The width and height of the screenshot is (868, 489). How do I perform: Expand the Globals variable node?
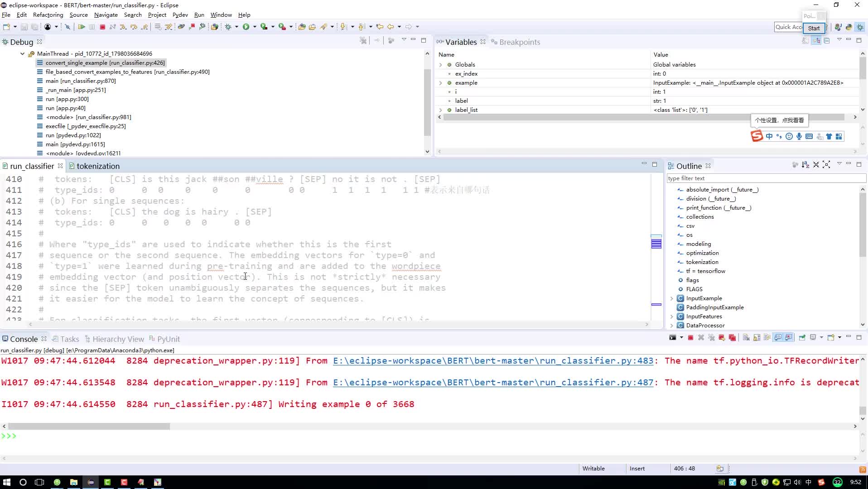pos(440,65)
